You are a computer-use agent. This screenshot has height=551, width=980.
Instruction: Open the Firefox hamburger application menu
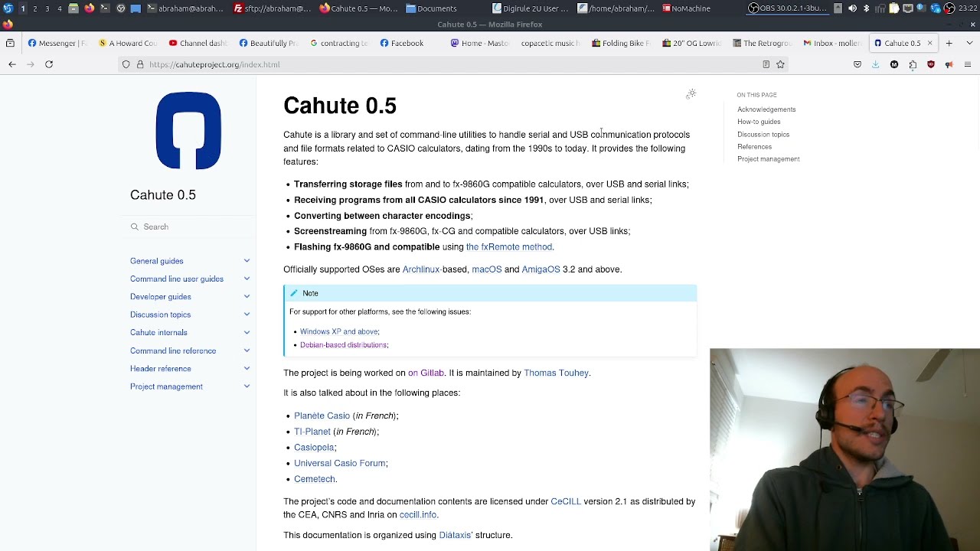[x=968, y=64]
